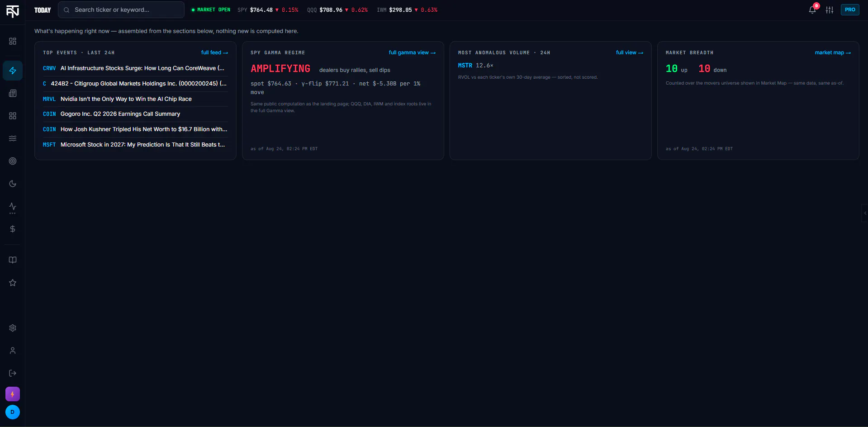Select the highlighted lightning bolt Today icon
The image size is (868, 427).
(13, 71)
